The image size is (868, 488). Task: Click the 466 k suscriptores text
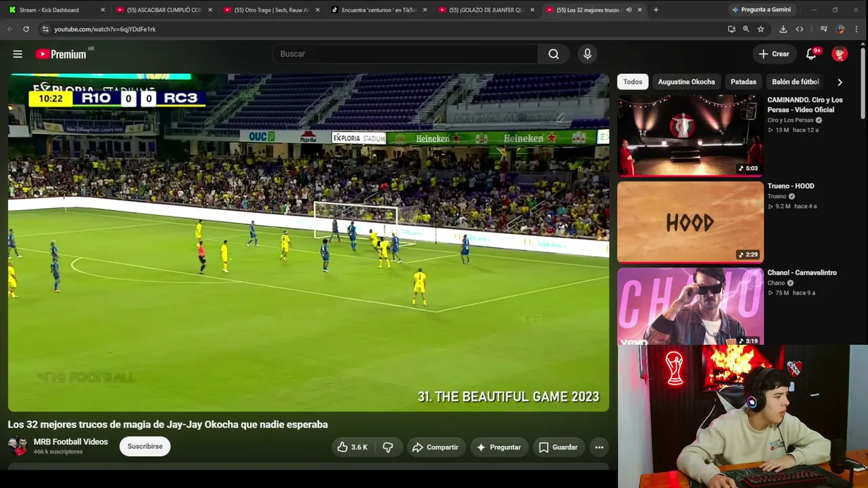58,452
